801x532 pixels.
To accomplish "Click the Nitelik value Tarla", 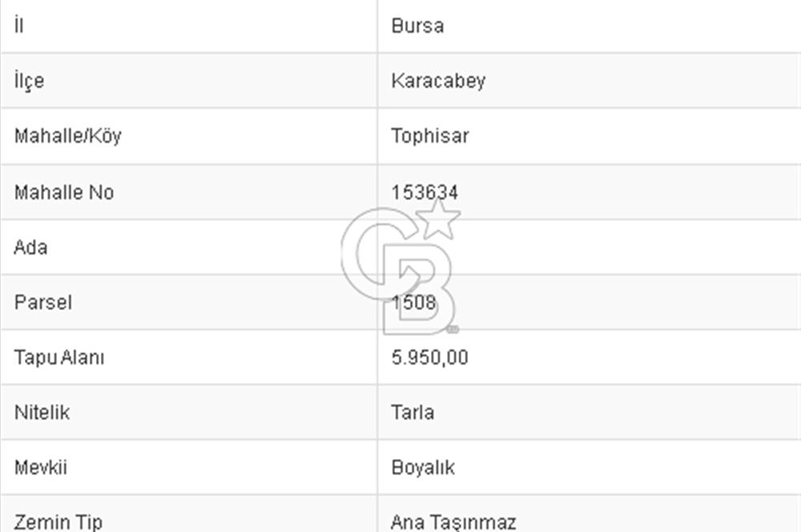I will click(413, 413).
